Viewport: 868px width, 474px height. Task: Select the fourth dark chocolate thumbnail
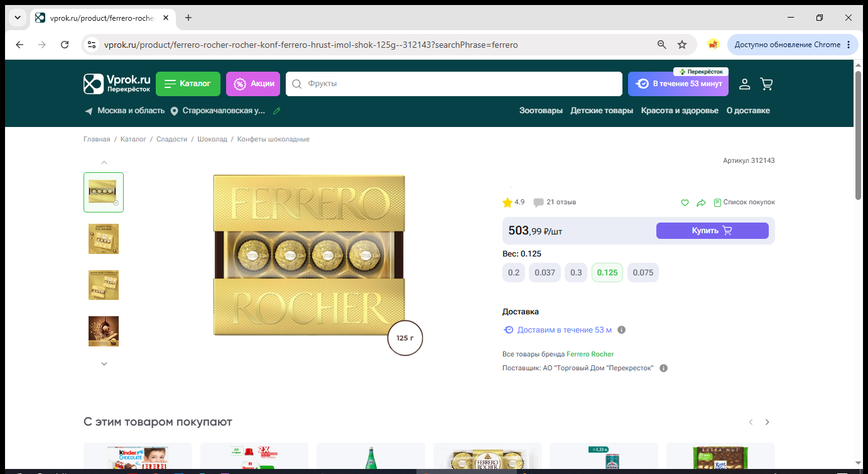point(104,331)
